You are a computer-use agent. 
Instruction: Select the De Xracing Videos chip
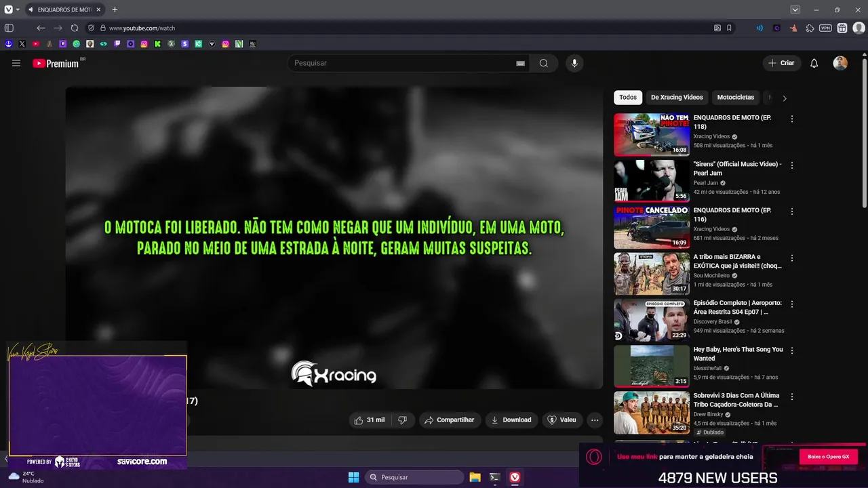pyautogui.click(x=677, y=98)
